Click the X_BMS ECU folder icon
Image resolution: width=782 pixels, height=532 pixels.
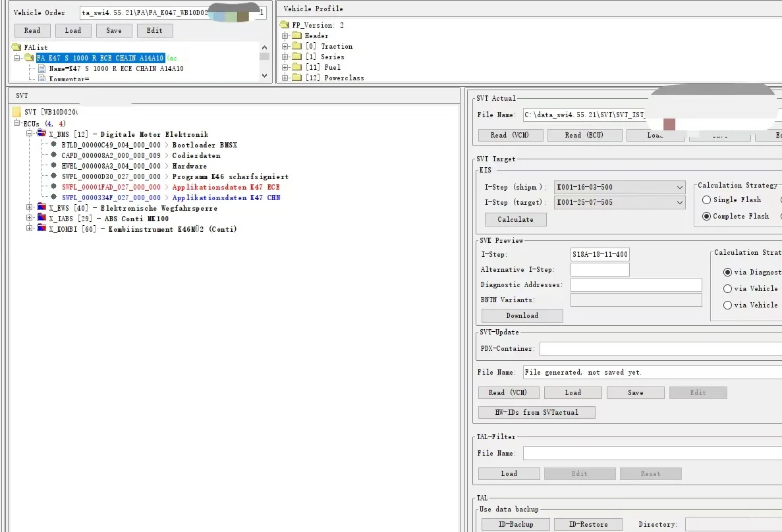click(42, 134)
